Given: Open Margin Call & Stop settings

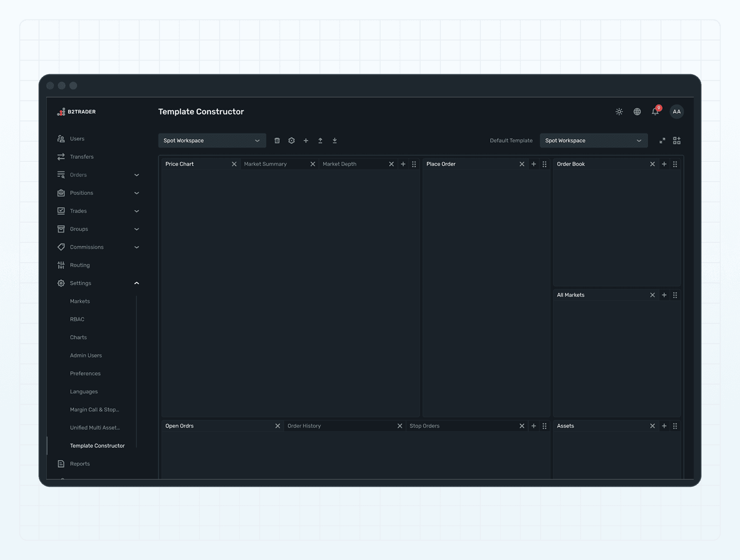Looking at the screenshot, I should (x=94, y=410).
